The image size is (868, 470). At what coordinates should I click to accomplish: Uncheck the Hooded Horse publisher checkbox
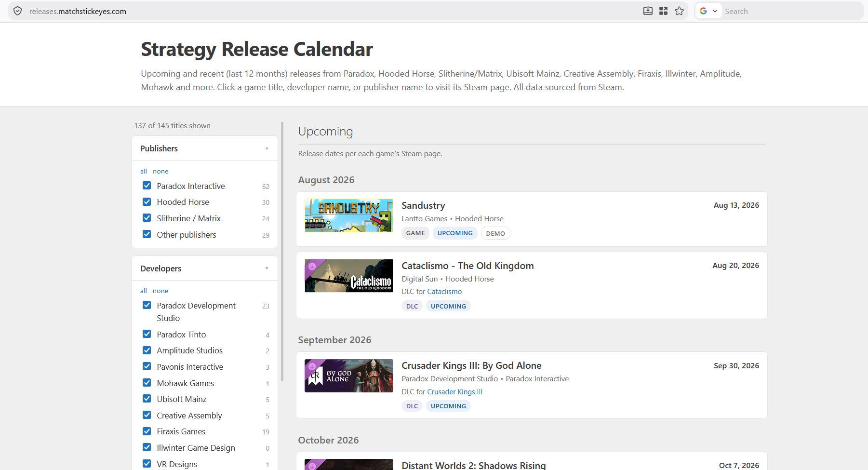[x=147, y=202]
